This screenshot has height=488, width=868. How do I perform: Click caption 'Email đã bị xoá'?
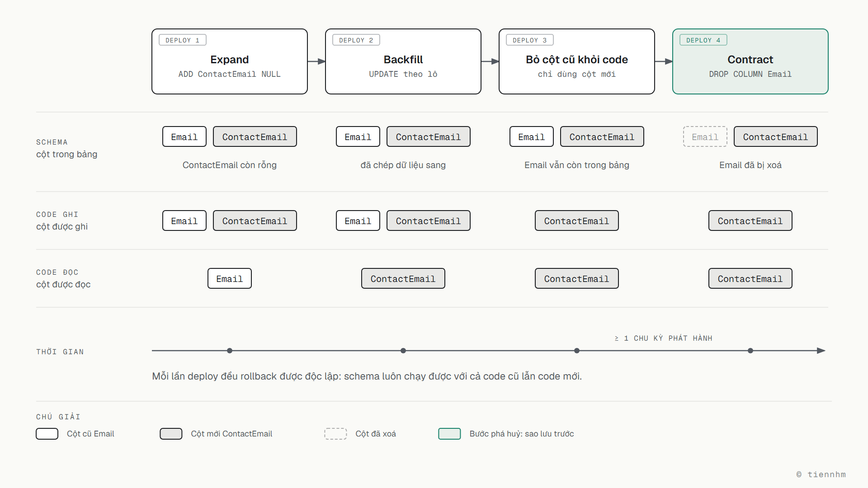click(750, 165)
